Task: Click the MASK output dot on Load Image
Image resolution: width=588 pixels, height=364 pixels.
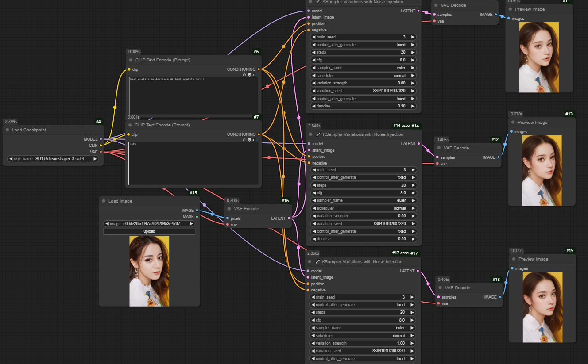Action: tap(197, 217)
